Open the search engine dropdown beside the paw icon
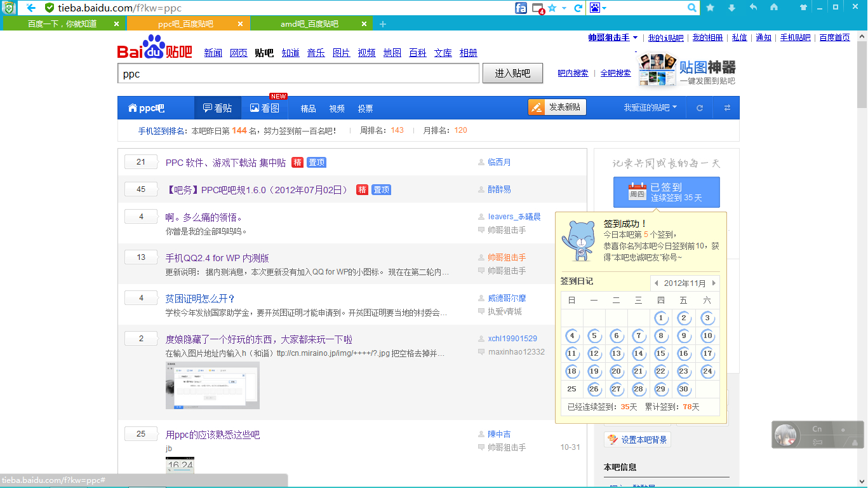868x488 pixels. click(604, 8)
